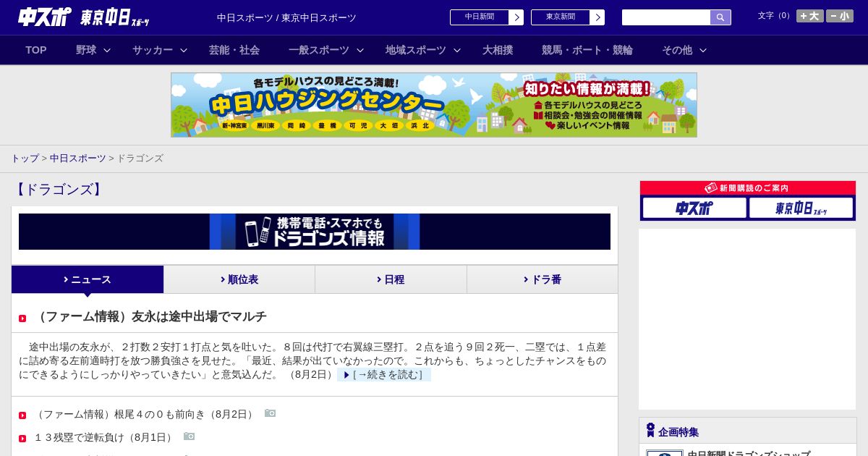Expand the 地域スポーツ dropdown chevron

[x=457, y=51]
